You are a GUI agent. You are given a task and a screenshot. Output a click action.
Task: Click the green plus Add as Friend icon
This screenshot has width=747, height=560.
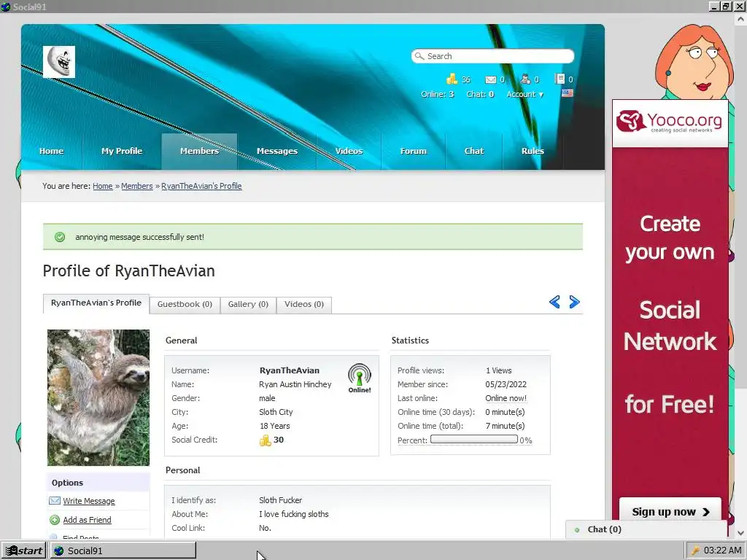click(x=55, y=520)
